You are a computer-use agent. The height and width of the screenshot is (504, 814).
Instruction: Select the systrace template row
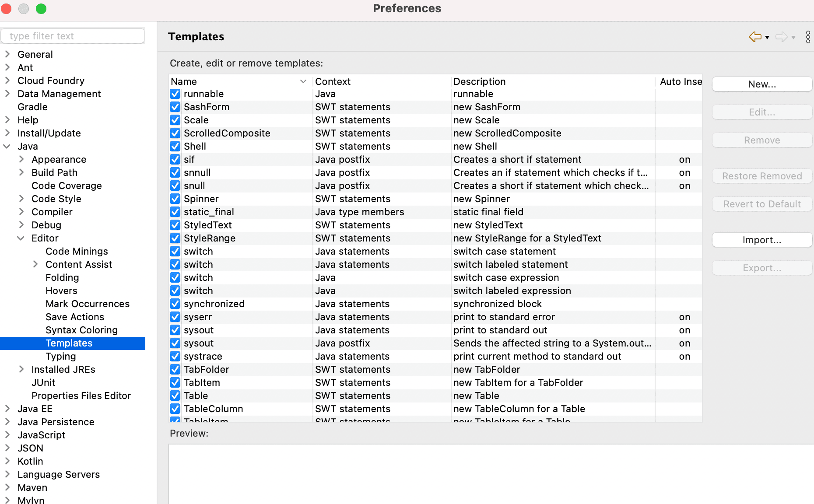pyautogui.click(x=435, y=357)
